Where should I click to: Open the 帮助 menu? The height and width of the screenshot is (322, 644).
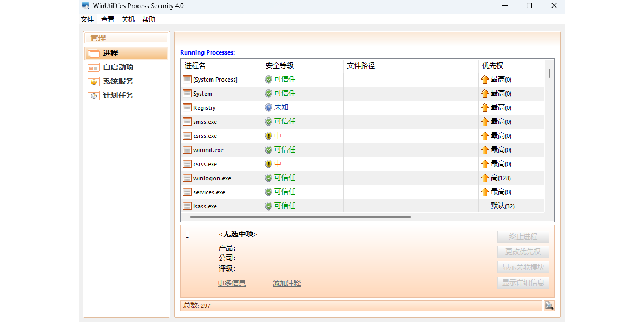(x=149, y=19)
